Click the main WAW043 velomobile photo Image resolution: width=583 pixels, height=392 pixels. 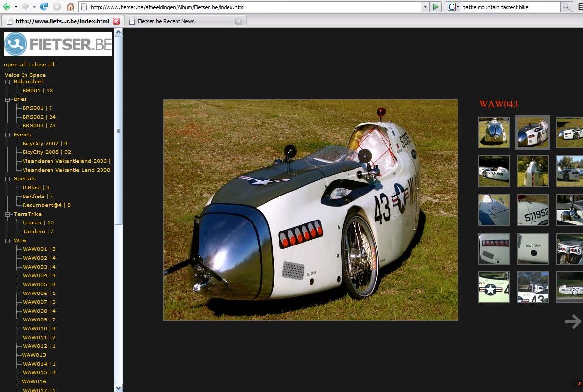(x=311, y=210)
